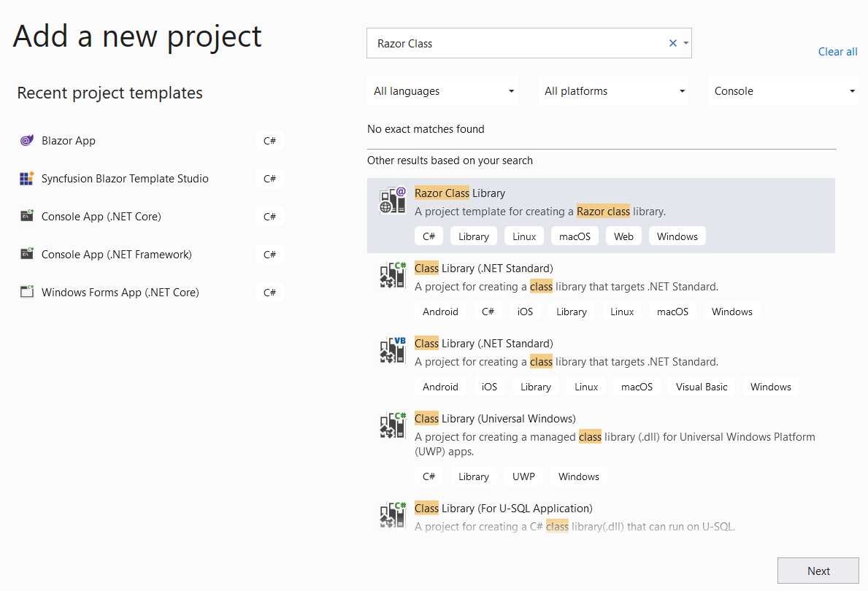
Task: Select Class Library (For U-SQL Application) title
Action: pos(503,508)
